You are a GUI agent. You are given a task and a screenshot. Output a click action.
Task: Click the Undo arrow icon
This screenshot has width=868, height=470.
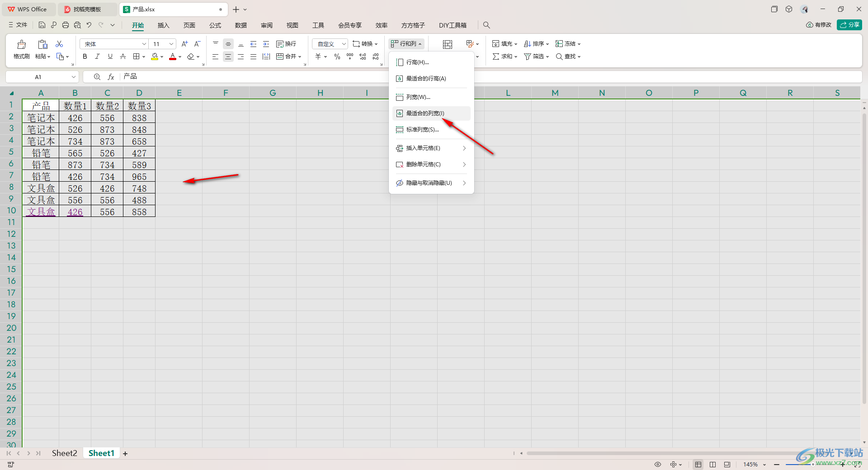coord(89,25)
